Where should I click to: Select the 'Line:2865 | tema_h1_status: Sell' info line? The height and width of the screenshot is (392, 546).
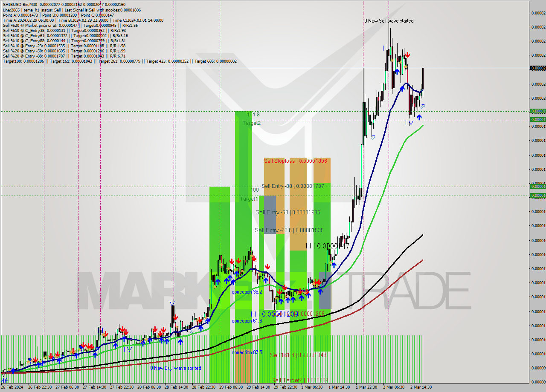72,10
